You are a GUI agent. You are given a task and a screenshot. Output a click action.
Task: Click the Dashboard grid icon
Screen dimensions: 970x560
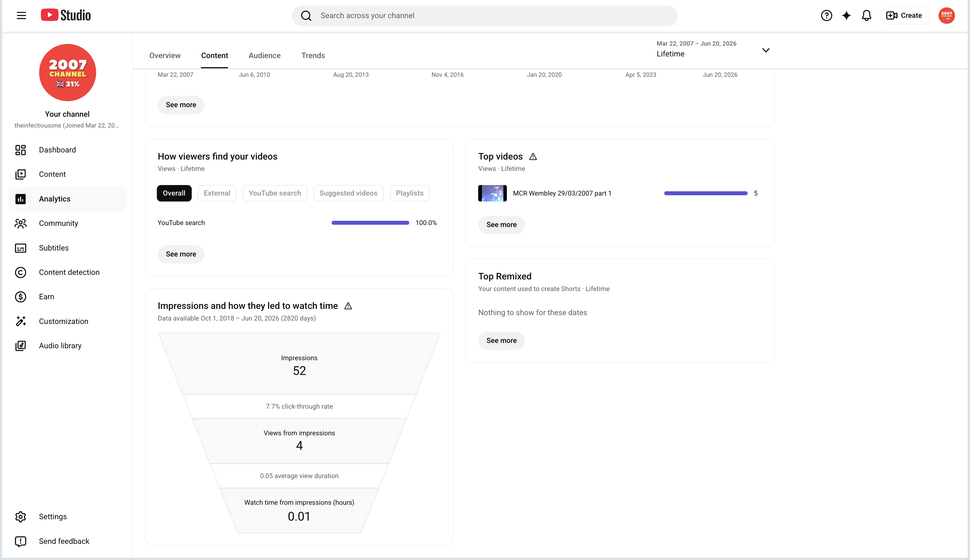tap(20, 150)
